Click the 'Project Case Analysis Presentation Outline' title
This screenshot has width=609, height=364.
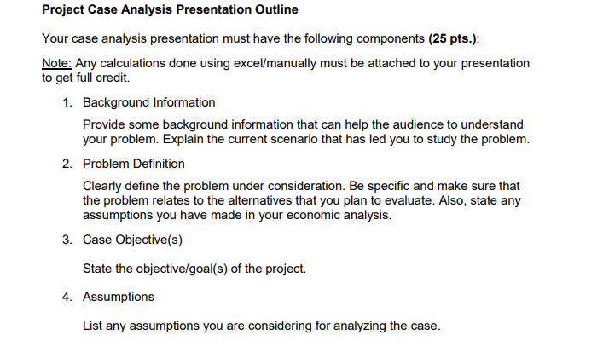click(x=170, y=10)
